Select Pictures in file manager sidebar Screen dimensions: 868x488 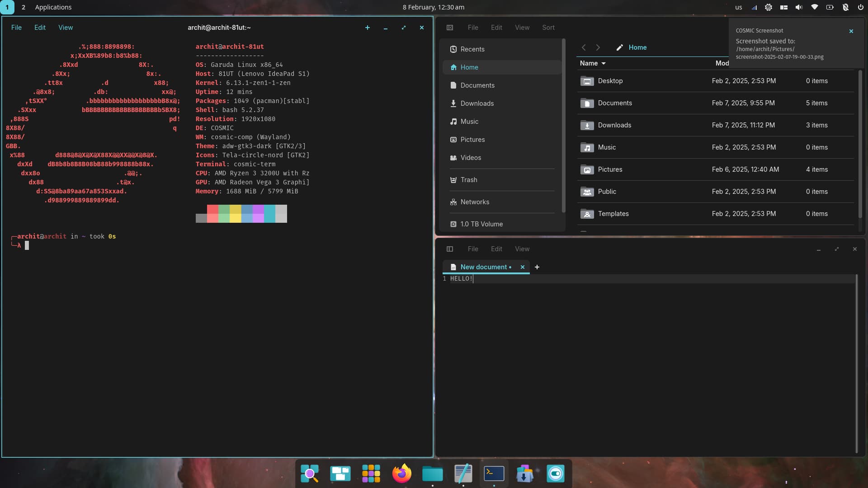(x=502, y=140)
